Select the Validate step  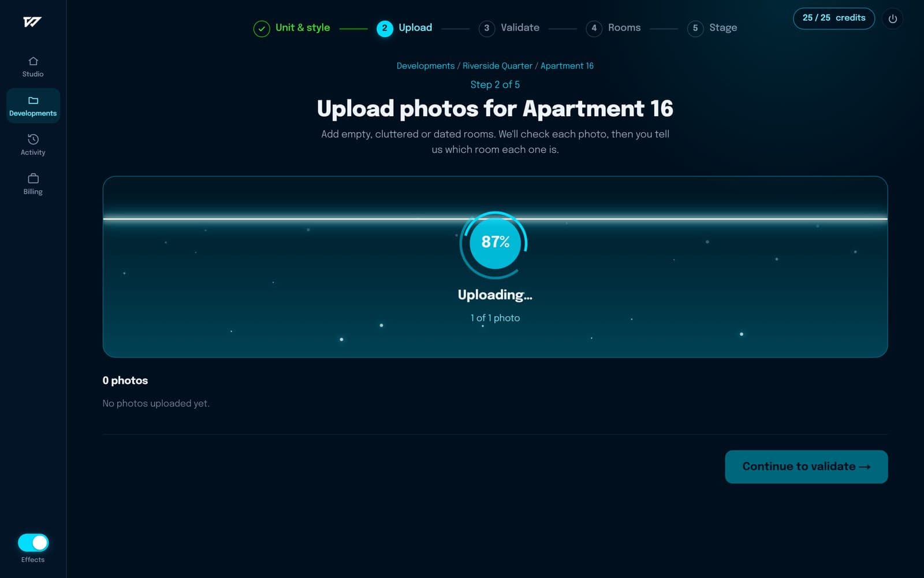point(509,28)
